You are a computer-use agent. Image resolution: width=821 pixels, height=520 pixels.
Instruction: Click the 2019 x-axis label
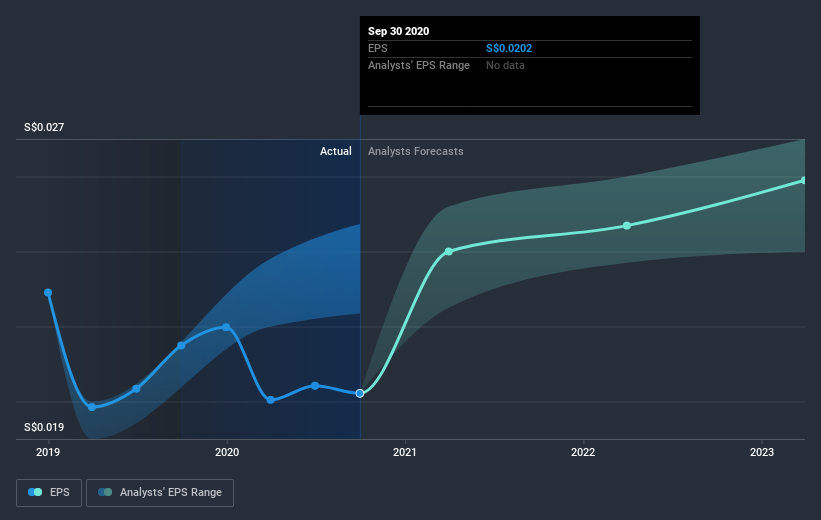(48, 452)
